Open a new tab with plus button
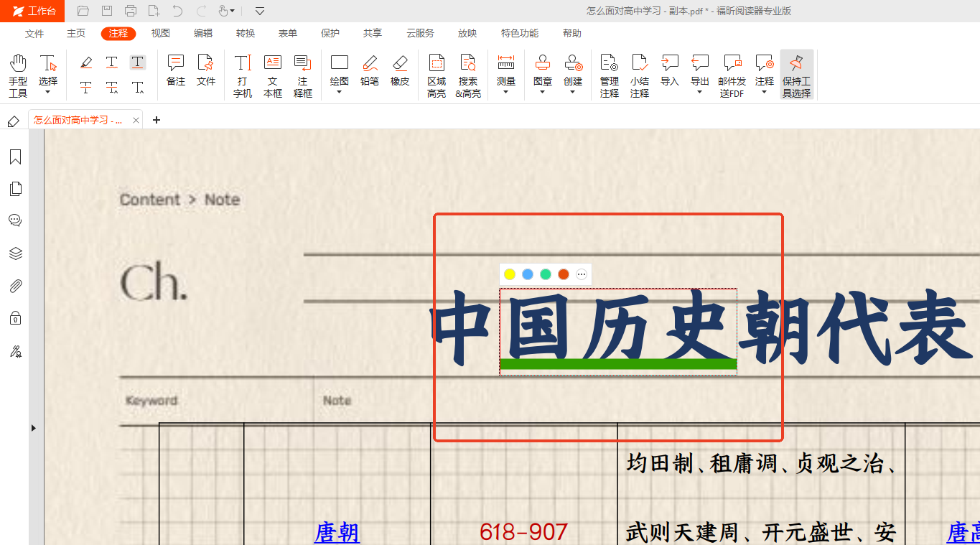This screenshot has height=545, width=980. click(157, 120)
